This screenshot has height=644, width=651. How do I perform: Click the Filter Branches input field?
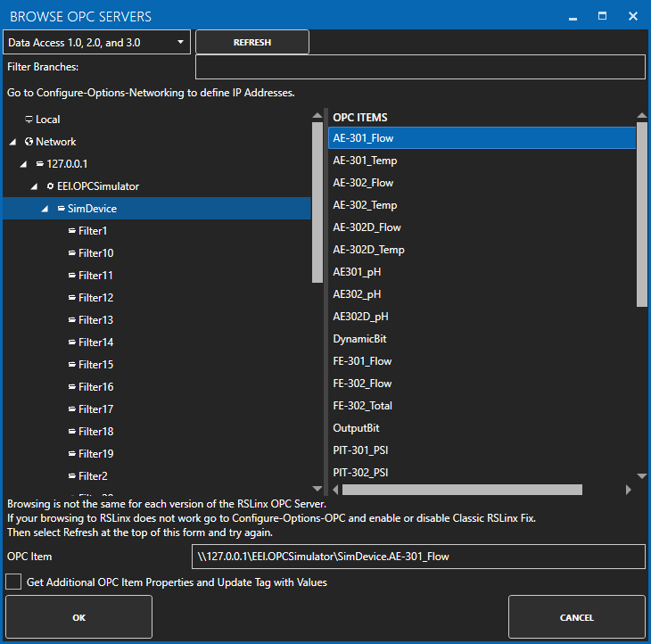click(419, 67)
